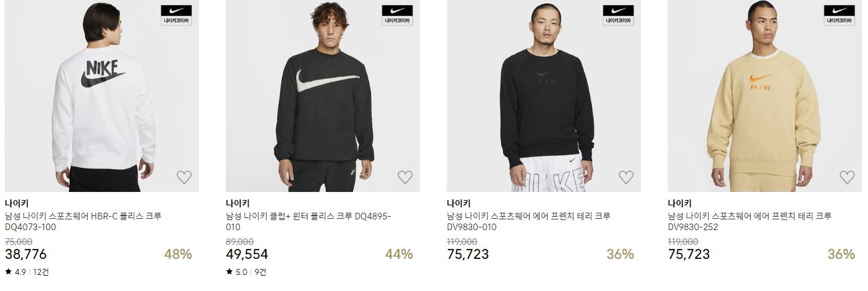
Task: Open product link DV9830-010 title
Action: (528, 221)
